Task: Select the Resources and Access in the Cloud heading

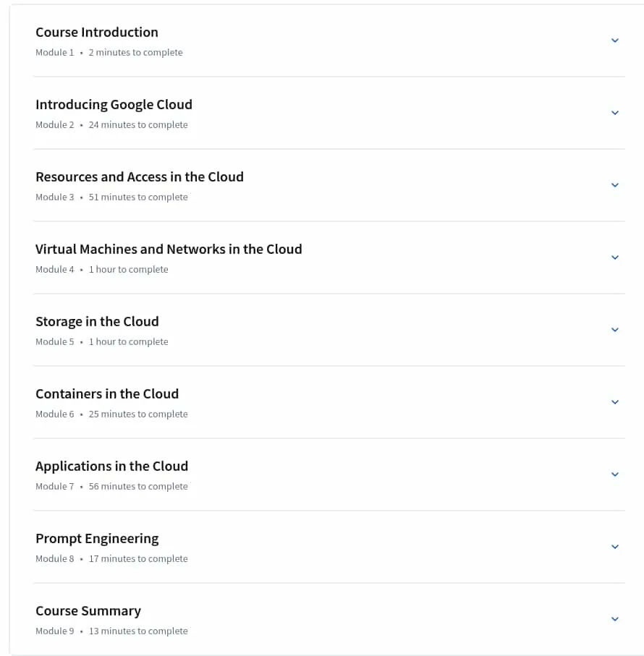Action: 140,177
